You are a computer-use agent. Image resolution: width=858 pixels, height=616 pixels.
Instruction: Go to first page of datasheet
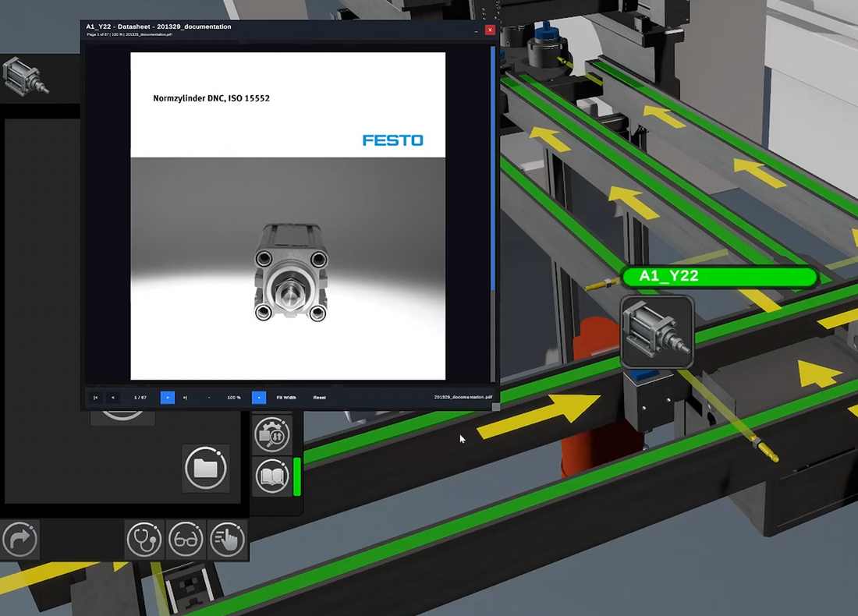click(x=95, y=398)
